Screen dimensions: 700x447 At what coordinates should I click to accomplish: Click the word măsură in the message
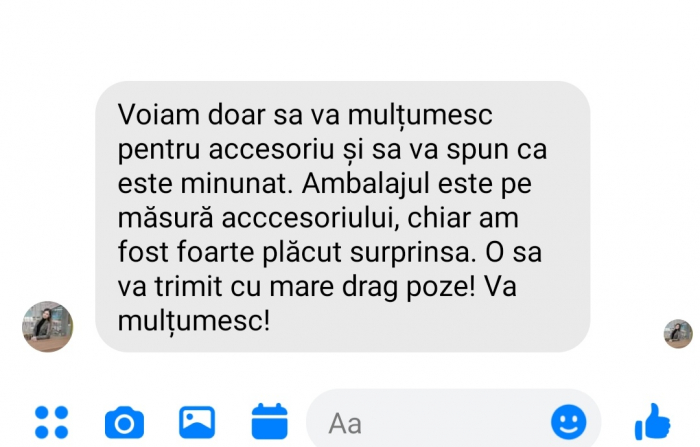point(165,218)
